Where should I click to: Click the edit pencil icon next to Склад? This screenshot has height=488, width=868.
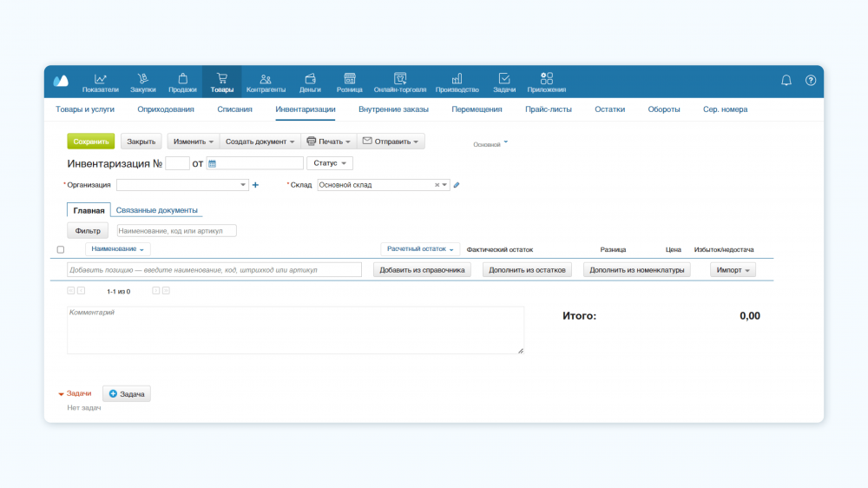click(457, 185)
